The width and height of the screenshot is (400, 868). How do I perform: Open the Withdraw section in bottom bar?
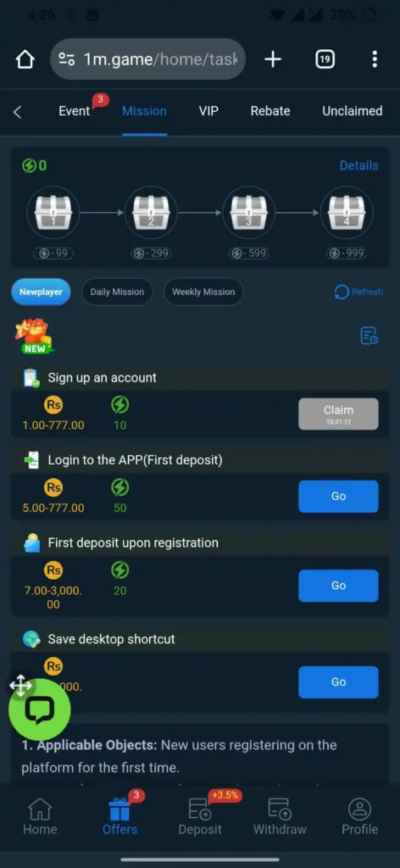point(280,816)
